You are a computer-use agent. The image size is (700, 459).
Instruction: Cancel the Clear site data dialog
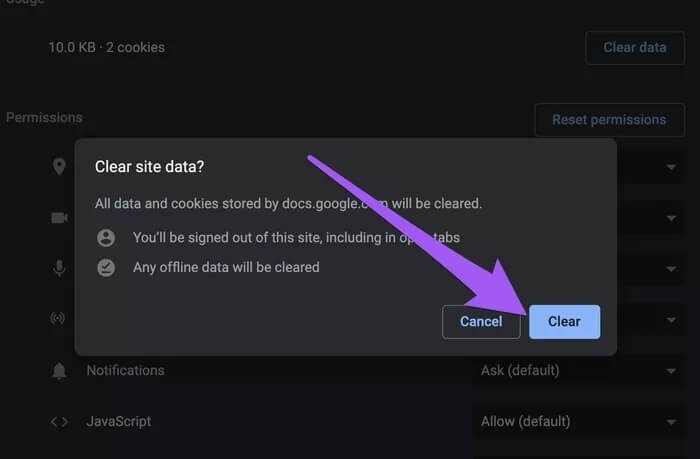(481, 321)
